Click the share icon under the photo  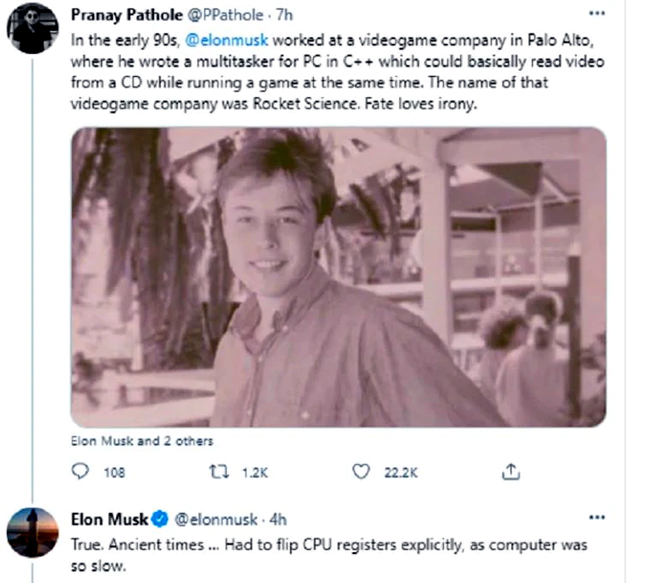pos(510,471)
